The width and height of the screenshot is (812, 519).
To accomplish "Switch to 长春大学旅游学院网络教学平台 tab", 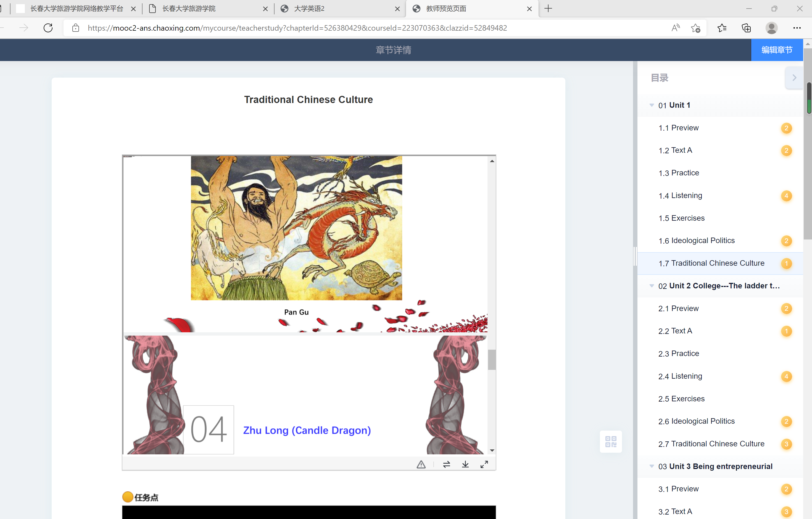I will pos(77,9).
